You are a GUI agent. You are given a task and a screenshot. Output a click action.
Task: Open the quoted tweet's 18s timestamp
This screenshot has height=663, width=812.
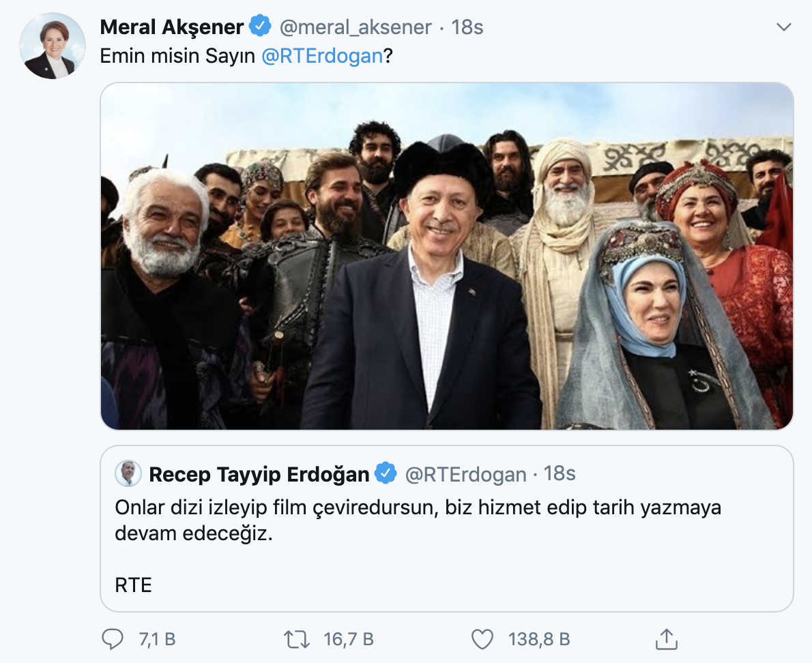point(560,473)
